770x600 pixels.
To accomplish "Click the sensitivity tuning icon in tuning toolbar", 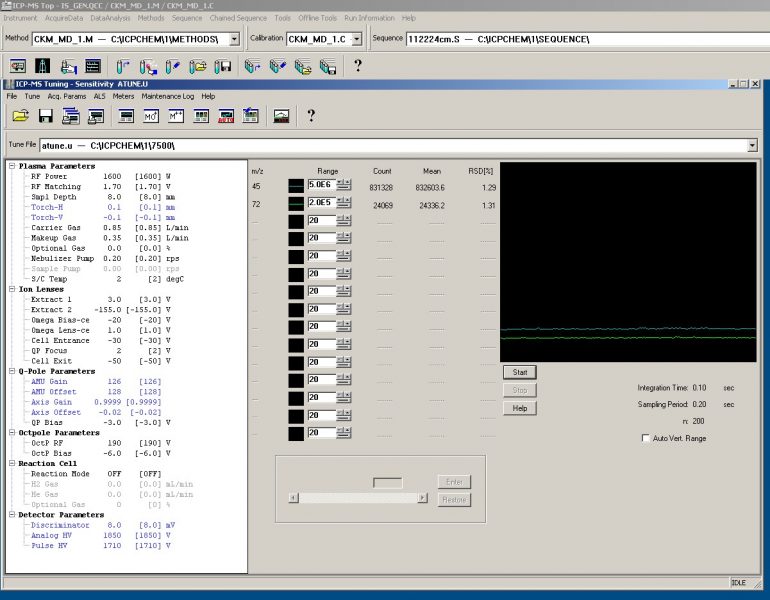I will pyautogui.click(x=126, y=116).
